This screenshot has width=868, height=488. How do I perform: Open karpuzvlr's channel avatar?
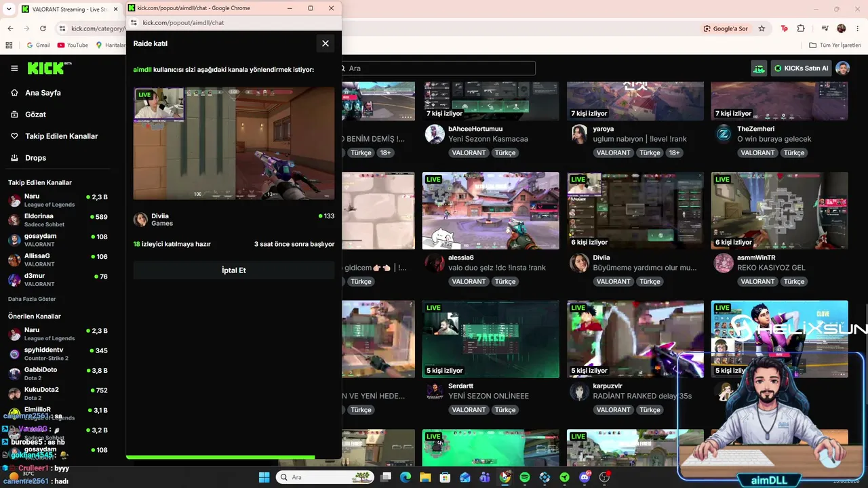click(579, 391)
